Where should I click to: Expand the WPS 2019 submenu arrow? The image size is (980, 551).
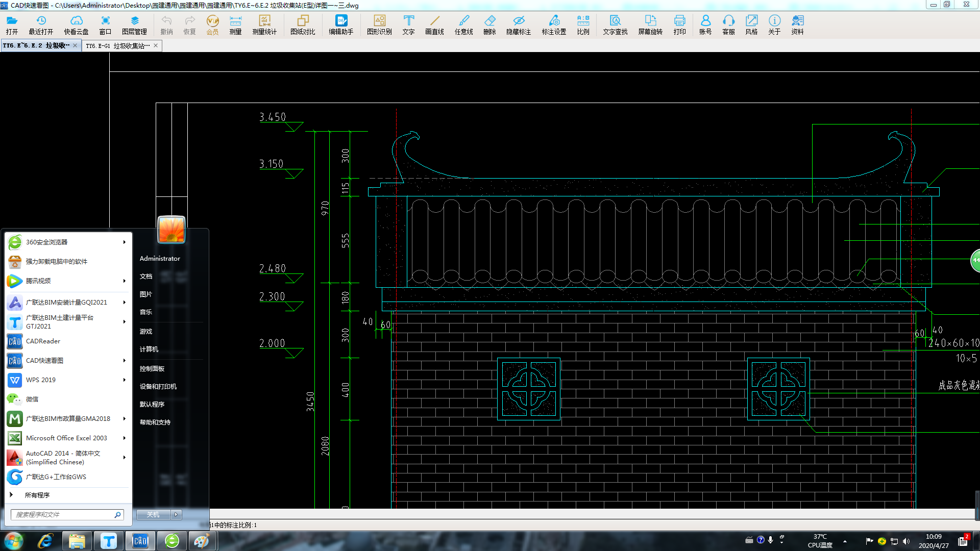click(x=124, y=380)
